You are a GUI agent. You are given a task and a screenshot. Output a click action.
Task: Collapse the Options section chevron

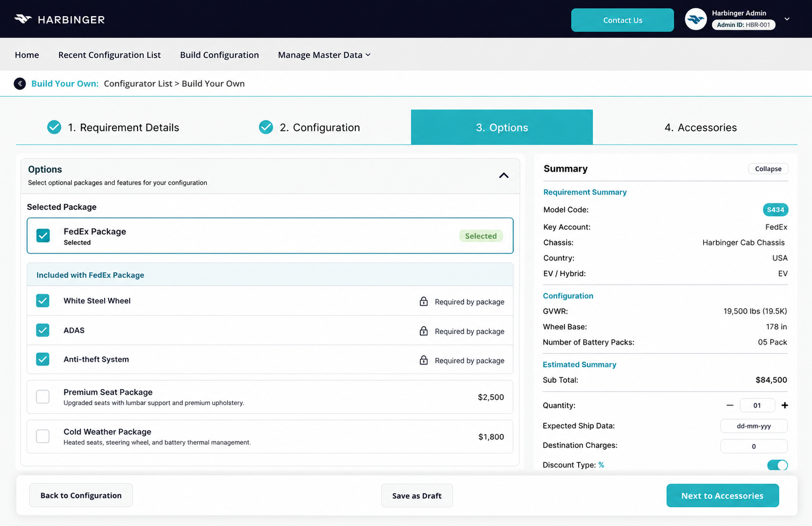click(x=504, y=176)
